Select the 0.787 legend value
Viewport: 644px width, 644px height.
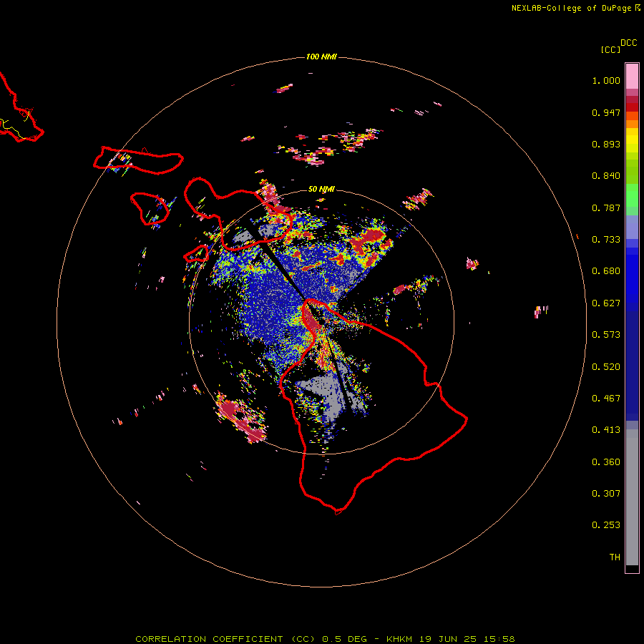click(606, 208)
